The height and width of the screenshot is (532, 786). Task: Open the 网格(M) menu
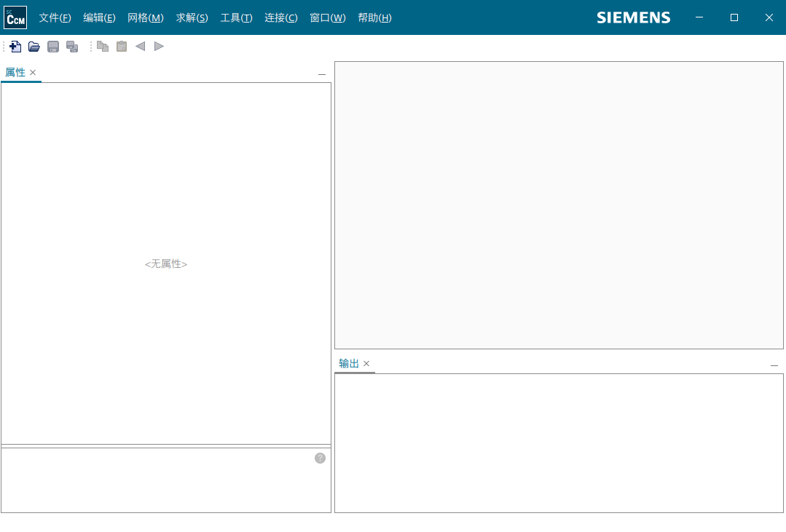tap(145, 17)
